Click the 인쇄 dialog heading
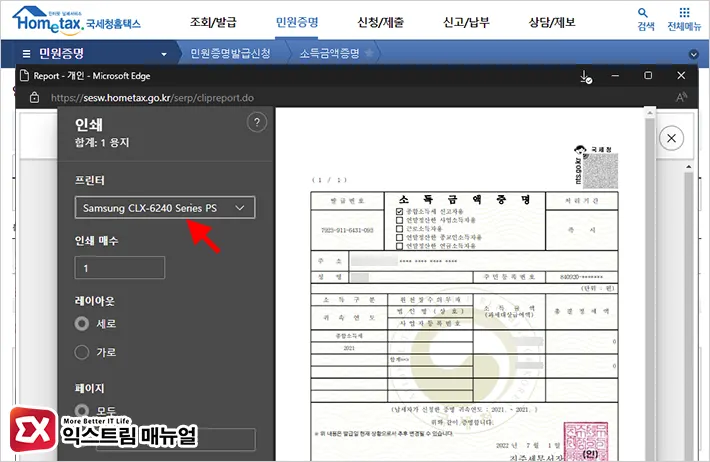The height and width of the screenshot is (462, 710). click(x=89, y=124)
